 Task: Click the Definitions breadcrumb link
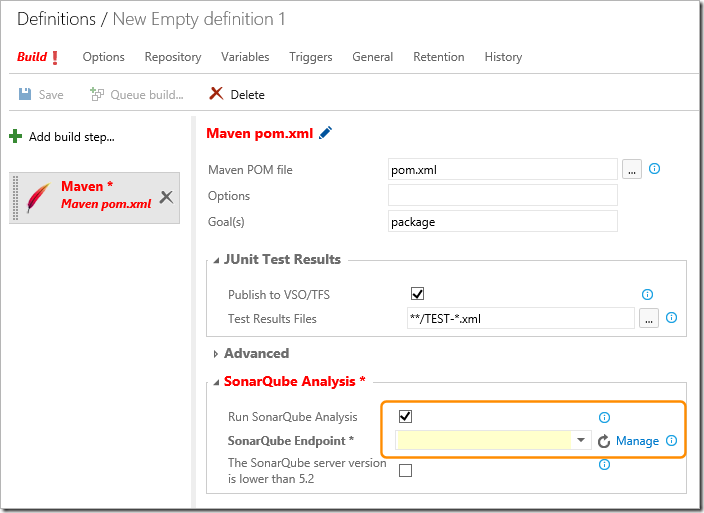pos(57,19)
